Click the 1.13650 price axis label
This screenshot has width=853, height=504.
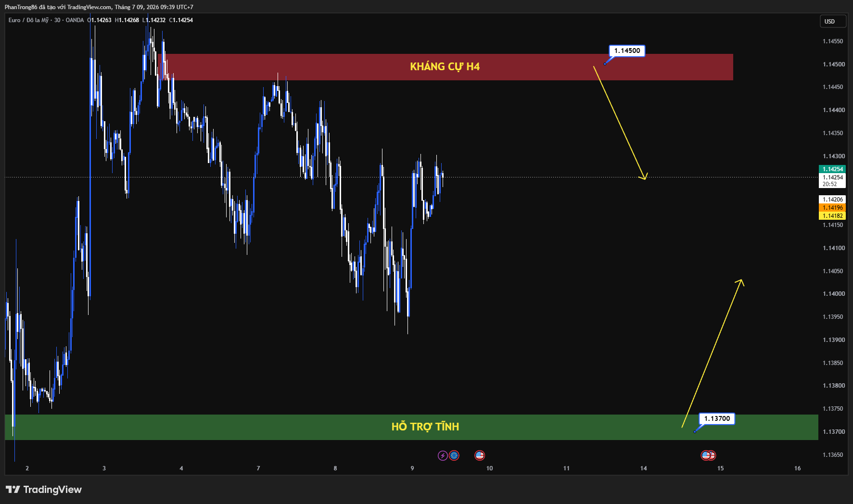[x=833, y=455]
